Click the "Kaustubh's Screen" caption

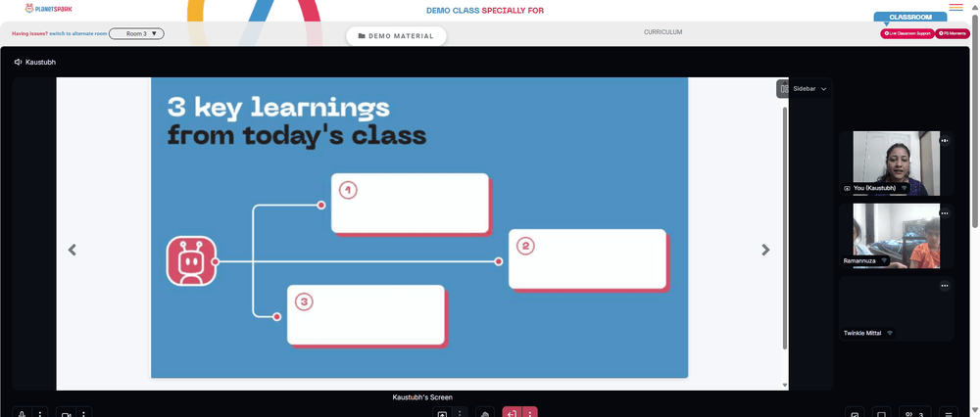[422, 397]
